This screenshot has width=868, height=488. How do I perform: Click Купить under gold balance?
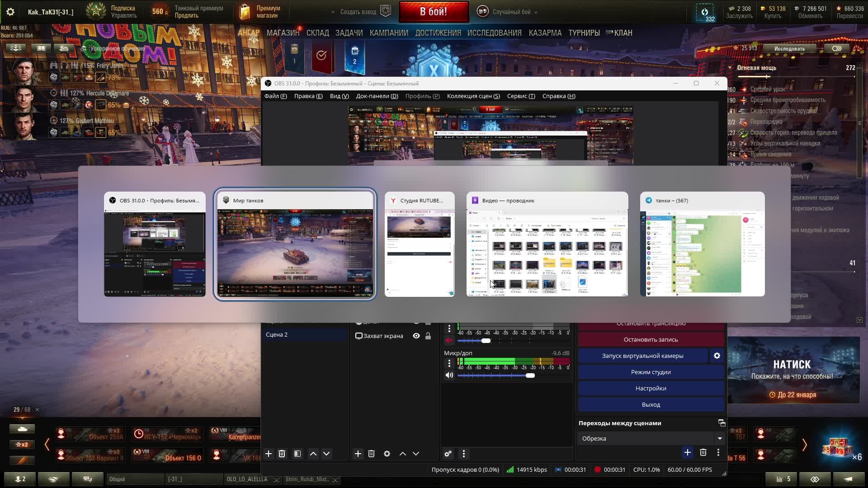[x=773, y=16]
